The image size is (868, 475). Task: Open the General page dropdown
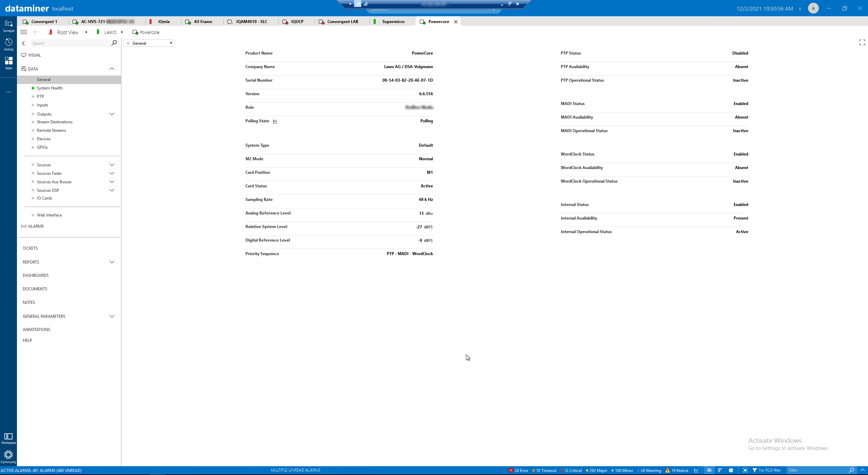(x=149, y=43)
